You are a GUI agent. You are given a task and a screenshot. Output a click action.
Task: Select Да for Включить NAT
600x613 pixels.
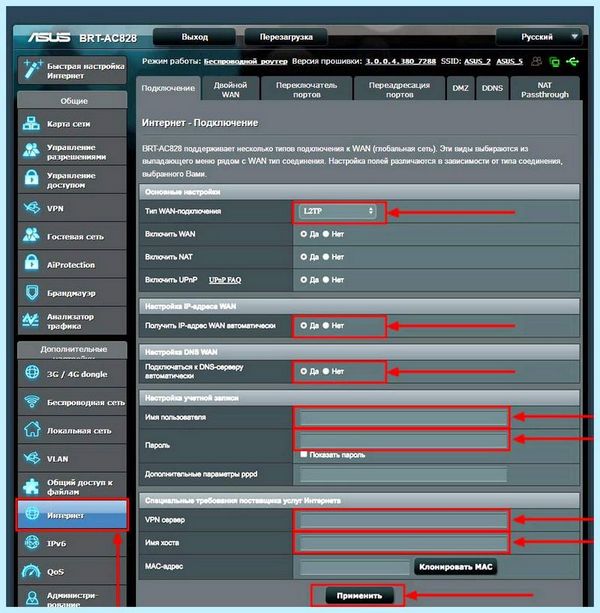(303, 257)
